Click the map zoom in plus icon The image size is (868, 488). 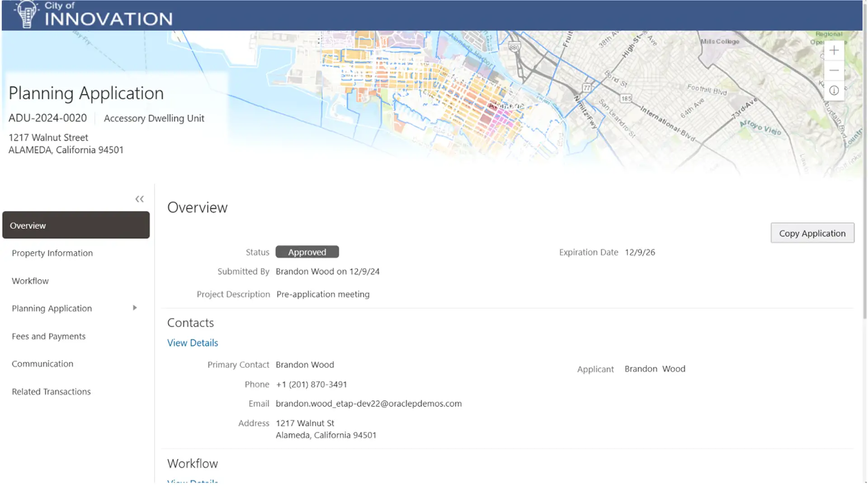pyautogui.click(x=834, y=51)
